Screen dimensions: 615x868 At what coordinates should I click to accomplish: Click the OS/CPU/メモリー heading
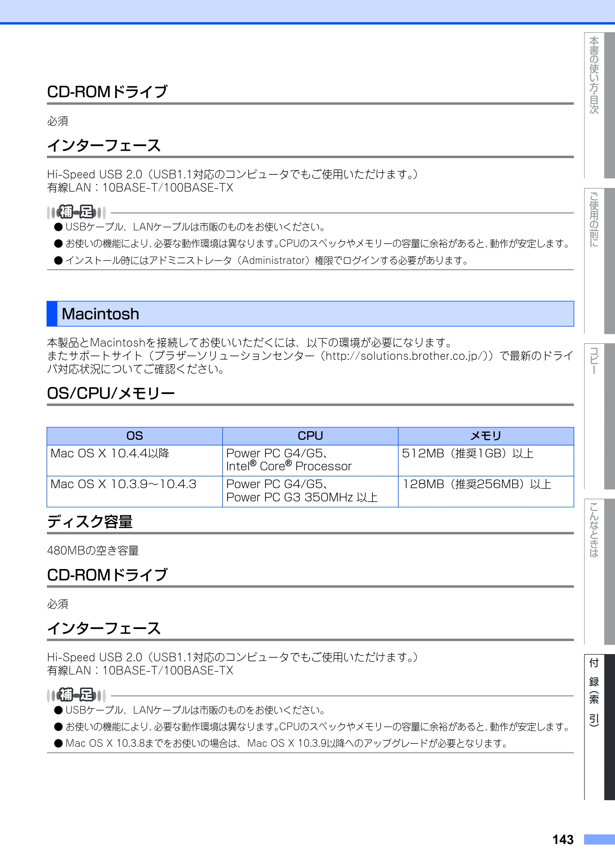pos(111,393)
